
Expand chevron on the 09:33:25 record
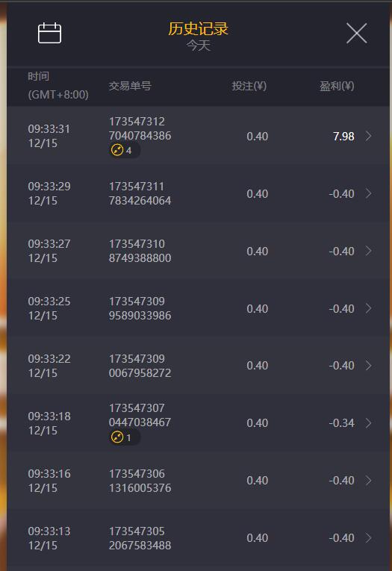point(368,308)
